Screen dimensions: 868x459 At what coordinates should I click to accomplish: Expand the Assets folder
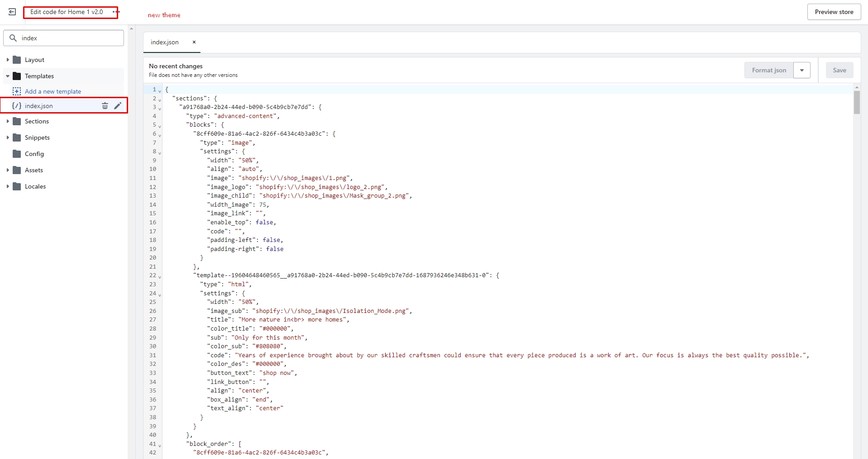coord(8,170)
